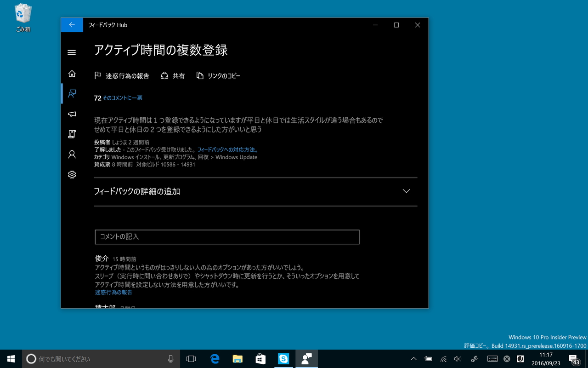This screenshot has width=588, height=368.
Task: Open the Start menu
Action: pos(10,359)
